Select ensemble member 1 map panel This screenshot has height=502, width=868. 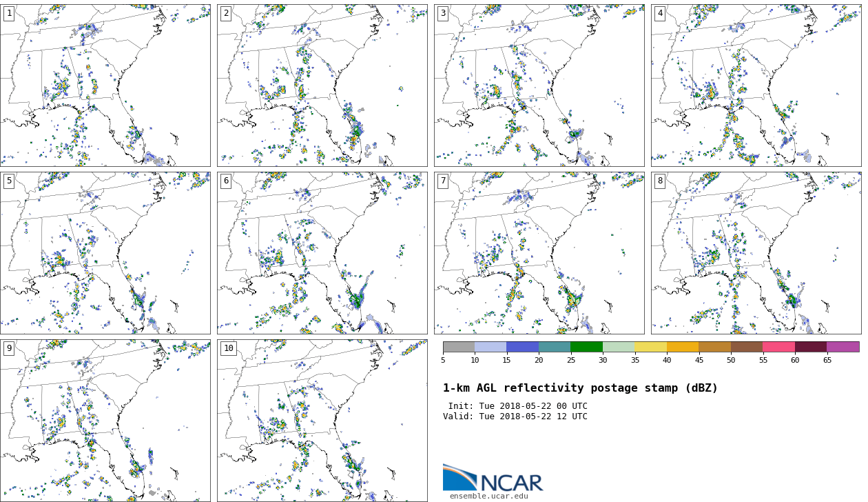point(105,85)
